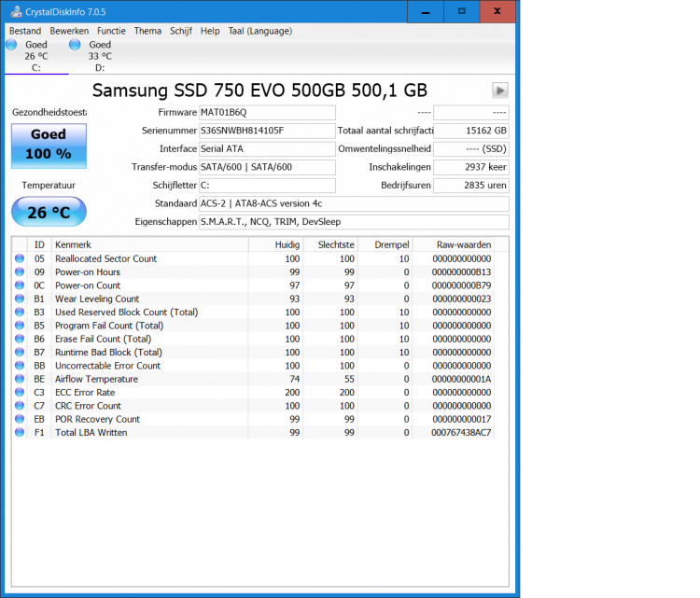Image resolution: width=700 pixels, height=598 pixels.
Task: Select the D: drive status icon
Action: 75,45
